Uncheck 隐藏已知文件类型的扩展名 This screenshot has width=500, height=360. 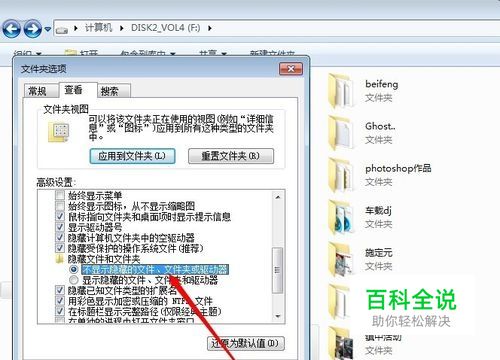(60, 290)
